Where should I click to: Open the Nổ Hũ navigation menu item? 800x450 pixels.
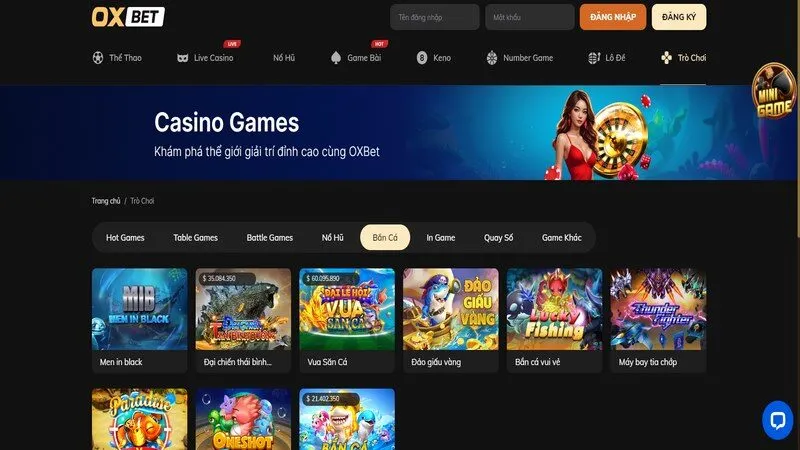click(x=284, y=58)
